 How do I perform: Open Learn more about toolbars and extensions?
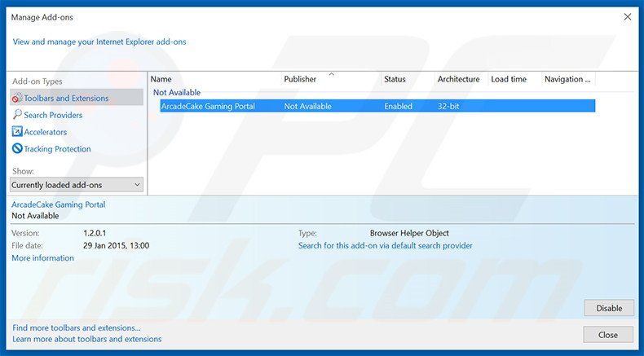(x=87, y=339)
